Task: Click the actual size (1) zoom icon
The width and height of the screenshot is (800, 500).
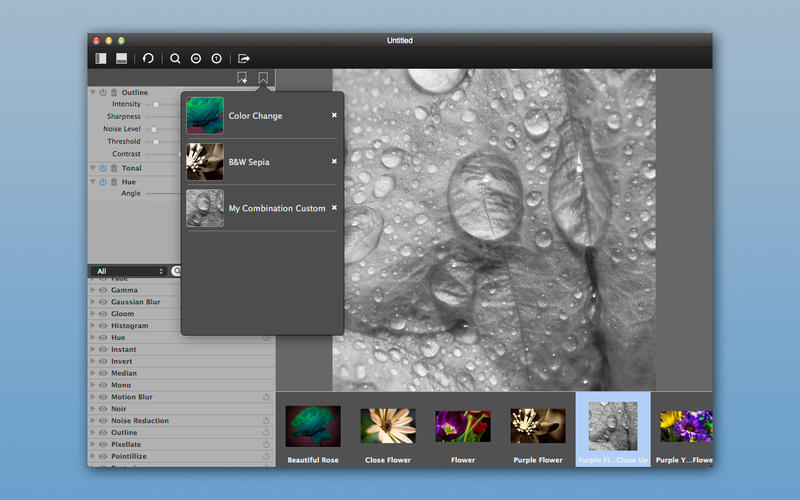Action: click(216, 58)
